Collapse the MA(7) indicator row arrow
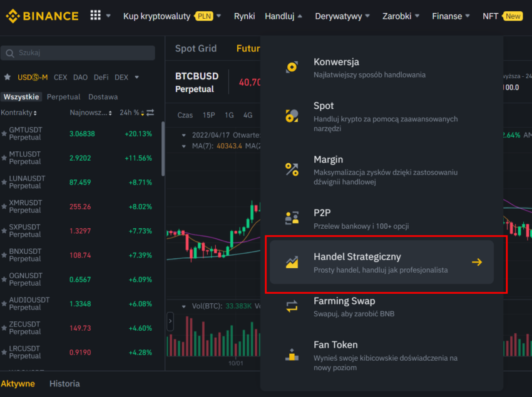 pos(184,146)
